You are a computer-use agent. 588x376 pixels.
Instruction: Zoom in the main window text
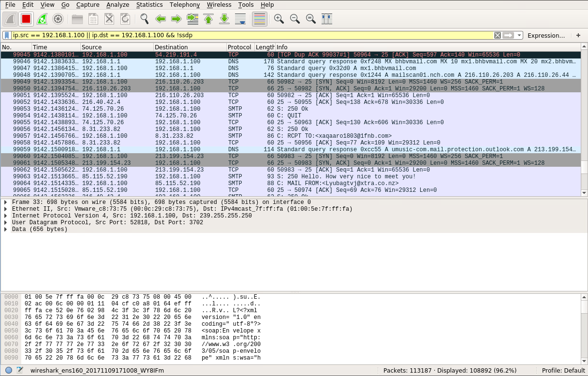(279, 19)
